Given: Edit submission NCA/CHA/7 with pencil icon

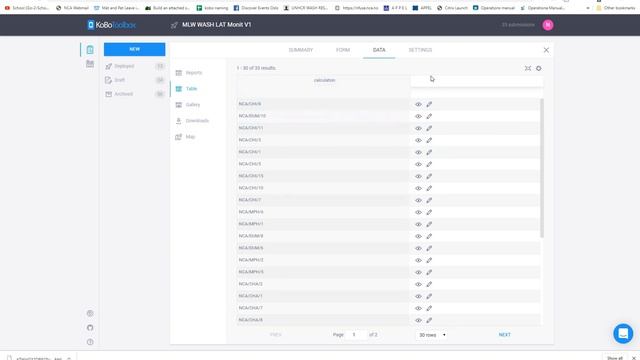Looking at the screenshot, I should pos(429,308).
